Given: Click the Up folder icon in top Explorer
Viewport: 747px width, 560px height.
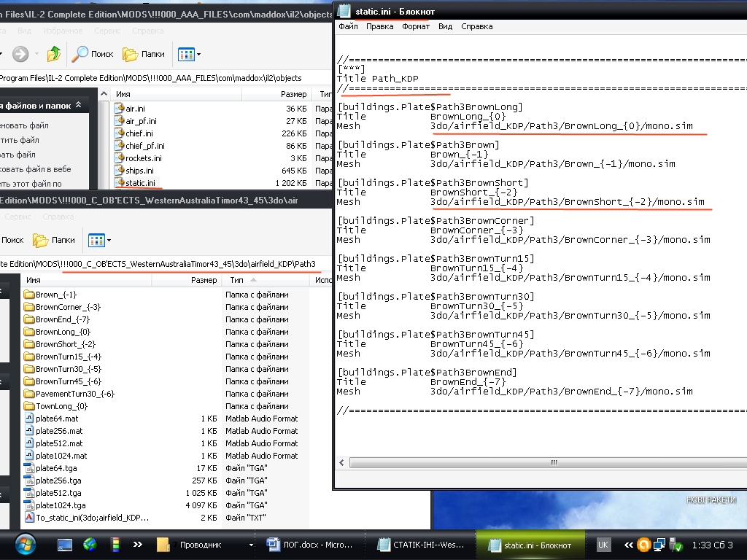Looking at the screenshot, I should tap(54, 54).
